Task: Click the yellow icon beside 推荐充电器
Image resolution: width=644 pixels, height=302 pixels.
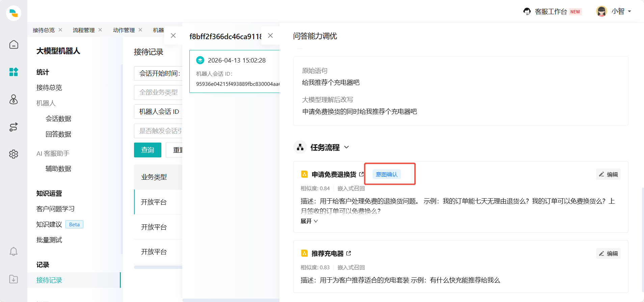Action: [304, 253]
